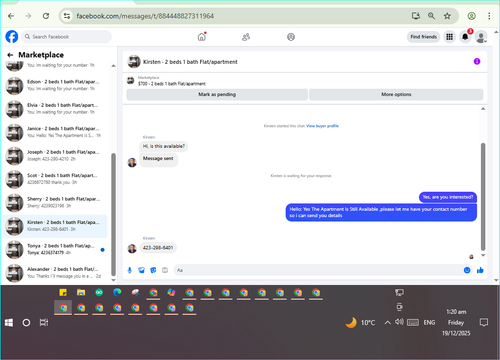
Task: Click the chat list scroll-up arrow
Action: (113, 66)
